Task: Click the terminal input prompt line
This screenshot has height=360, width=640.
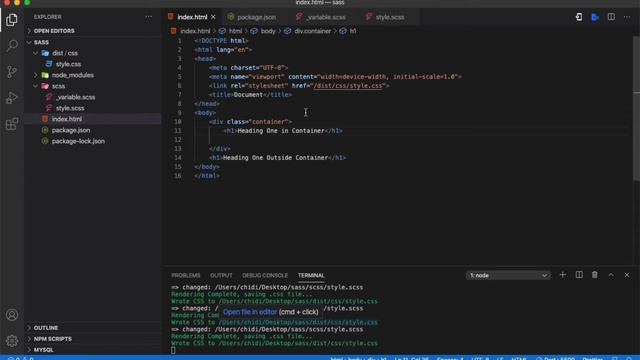Action: pyautogui.click(x=173, y=350)
